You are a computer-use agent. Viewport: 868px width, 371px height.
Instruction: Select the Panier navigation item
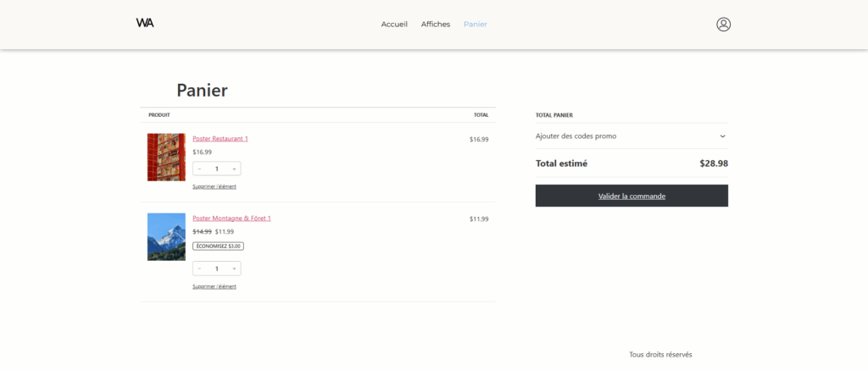(x=475, y=25)
